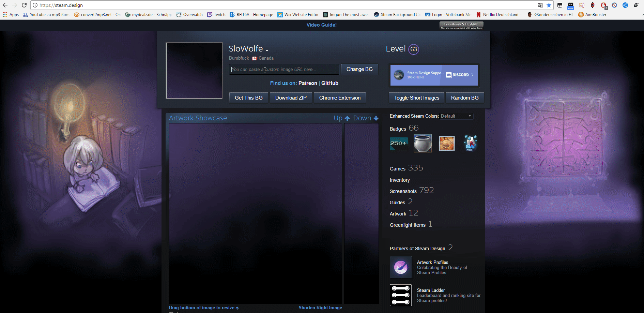Open the Artwork Profiles partner icon

tap(401, 267)
